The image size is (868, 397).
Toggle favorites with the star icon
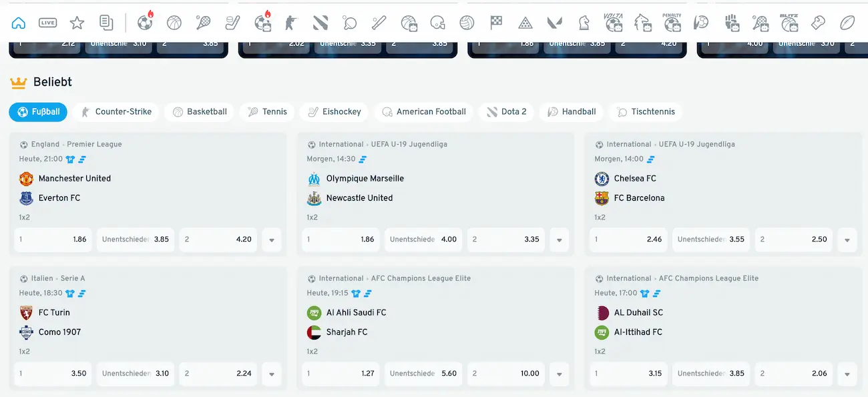point(77,22)
